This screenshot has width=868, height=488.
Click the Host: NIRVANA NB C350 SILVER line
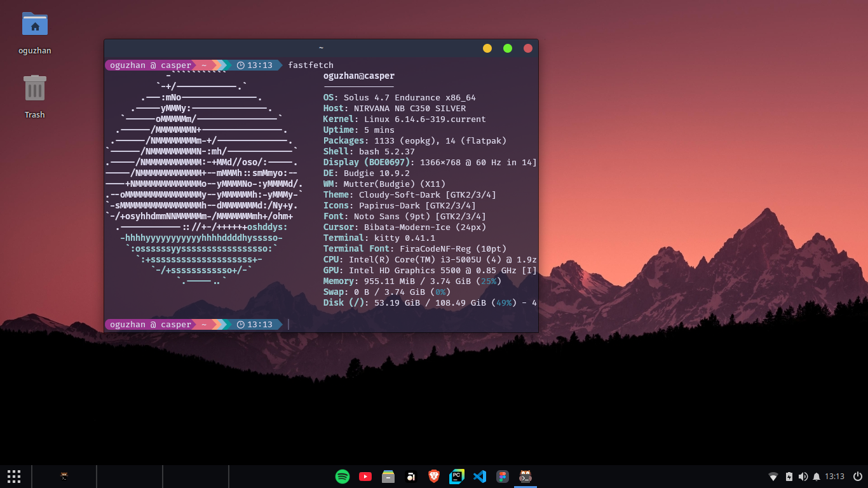pyautogui.click(x=394, y=109)
